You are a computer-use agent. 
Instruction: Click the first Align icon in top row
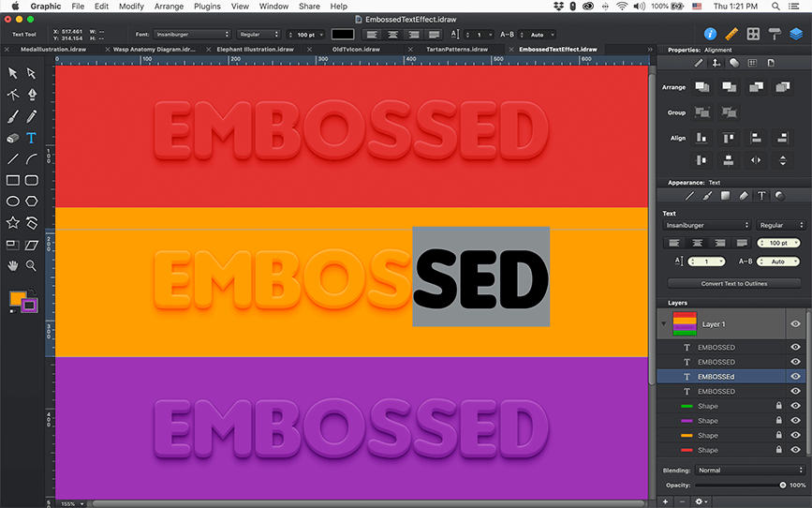tap(701, 138)
